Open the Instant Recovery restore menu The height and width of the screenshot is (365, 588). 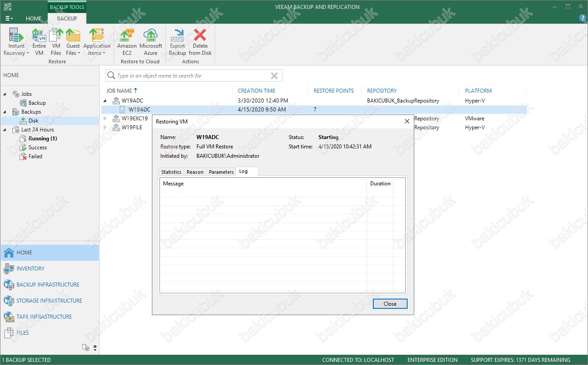[x=16, y=42]
